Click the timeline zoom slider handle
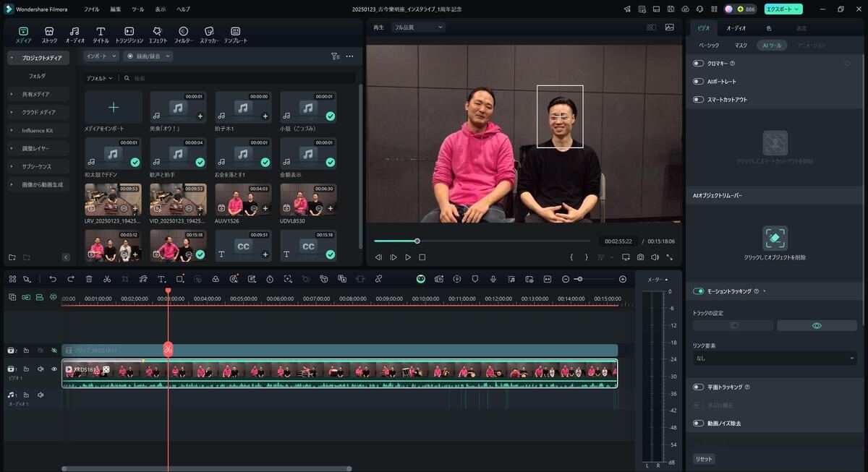868x472 pixels. 579,279
